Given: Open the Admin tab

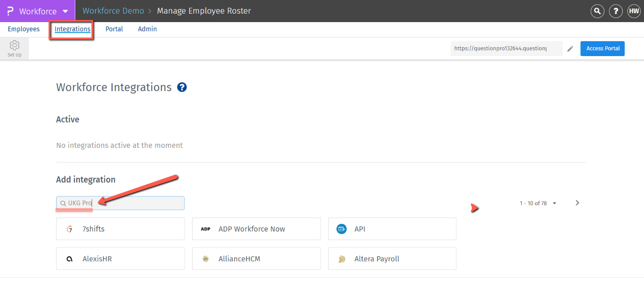Looking at the screenshot, I should pyautogui.click(x=148, y=29).
